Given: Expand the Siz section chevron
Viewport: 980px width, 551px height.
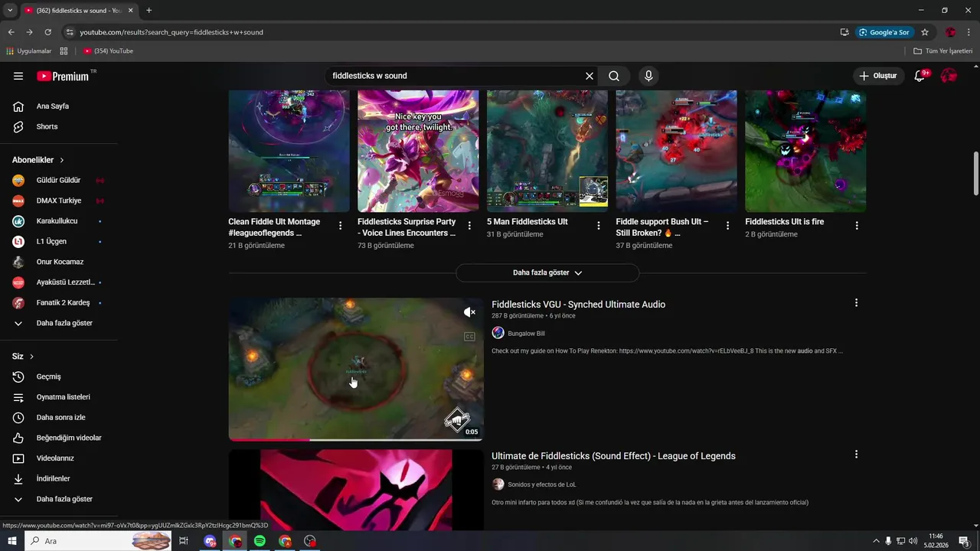Looking at the screenshot, I should [x=31, y=357].
